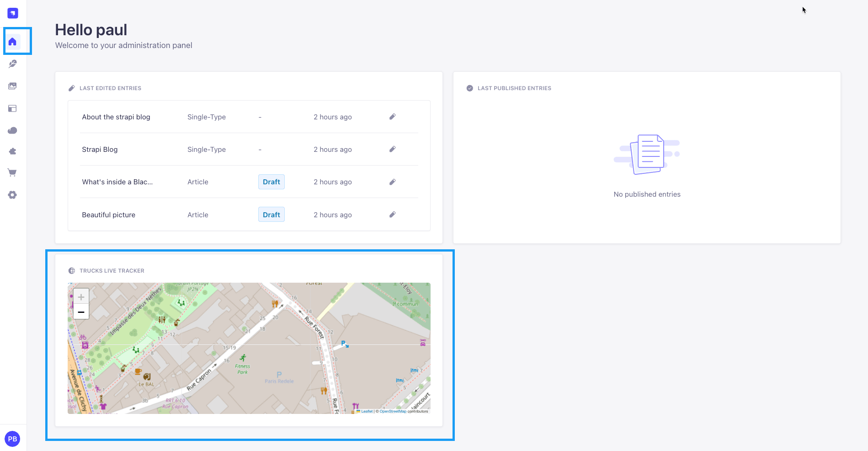Open Content Manager feather icon
Screen dimensions: 868x451
pos(12,64)
